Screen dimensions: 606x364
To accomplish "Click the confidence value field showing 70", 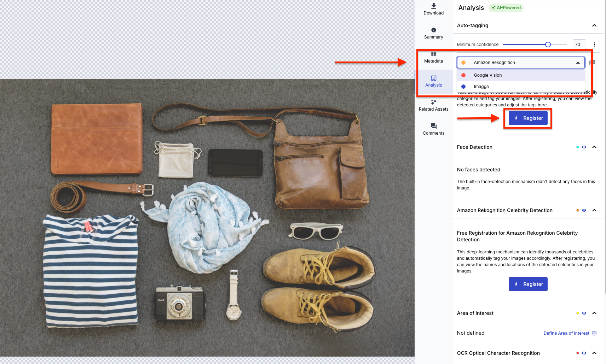I will point(579,44).
